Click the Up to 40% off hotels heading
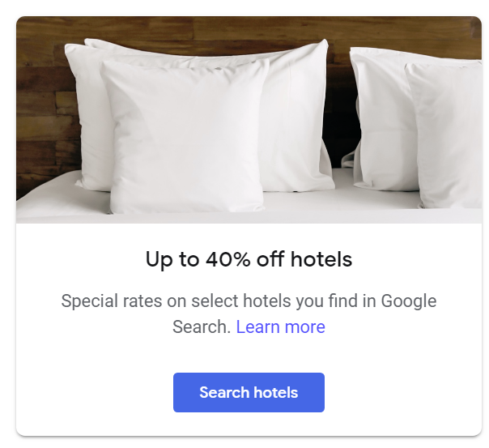Image resolution: width=489 pixels, height=448 pixels. [249, 259]
